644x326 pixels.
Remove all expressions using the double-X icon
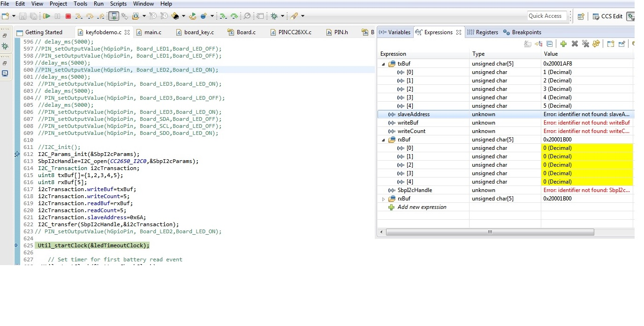pos(586,44)
